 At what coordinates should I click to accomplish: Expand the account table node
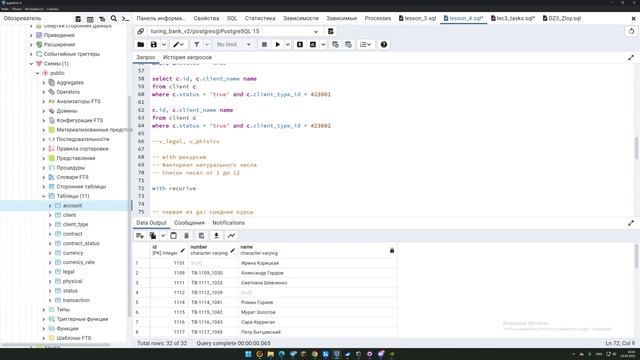[x=50, y=206]
